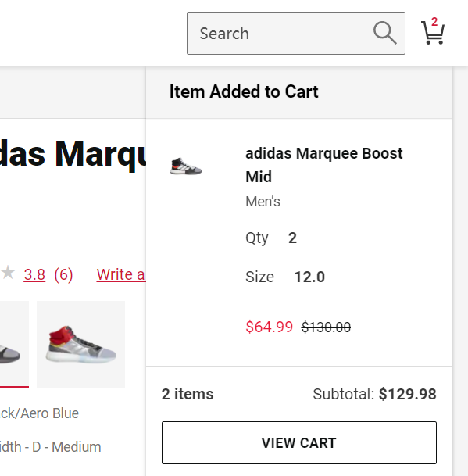This screenshot has width=468, height=476.
Task: Select the partially visible gray shoe variant
Action: [14, 345]
